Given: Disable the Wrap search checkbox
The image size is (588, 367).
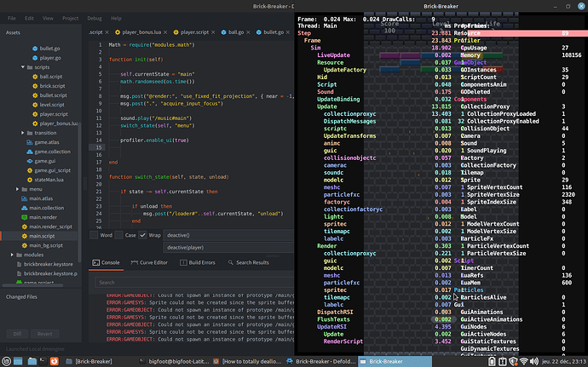Looking at the screenshot, I should click(x=142, y=234).
